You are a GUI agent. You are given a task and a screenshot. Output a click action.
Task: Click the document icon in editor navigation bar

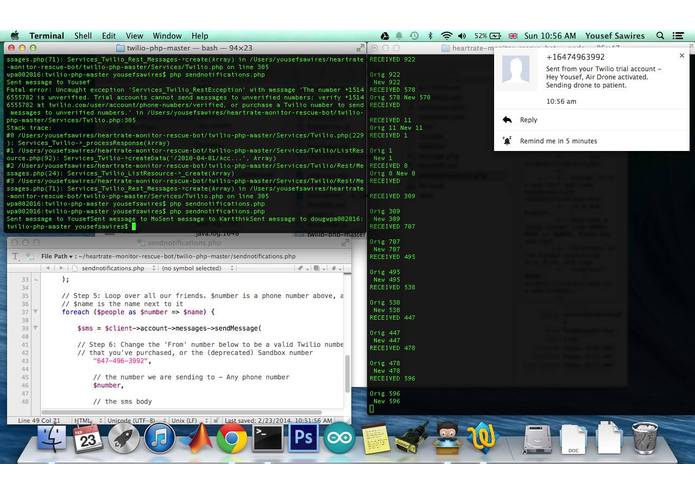tap(318, 268)
